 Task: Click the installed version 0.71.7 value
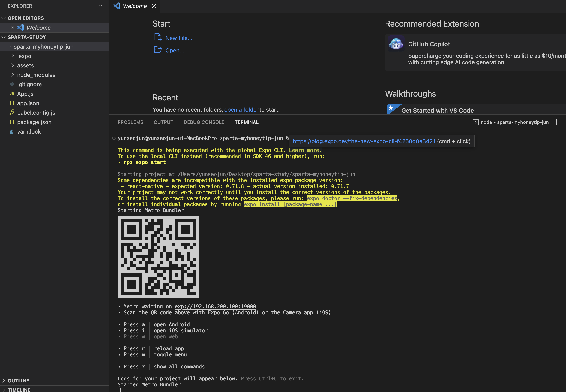click(340, 186)
